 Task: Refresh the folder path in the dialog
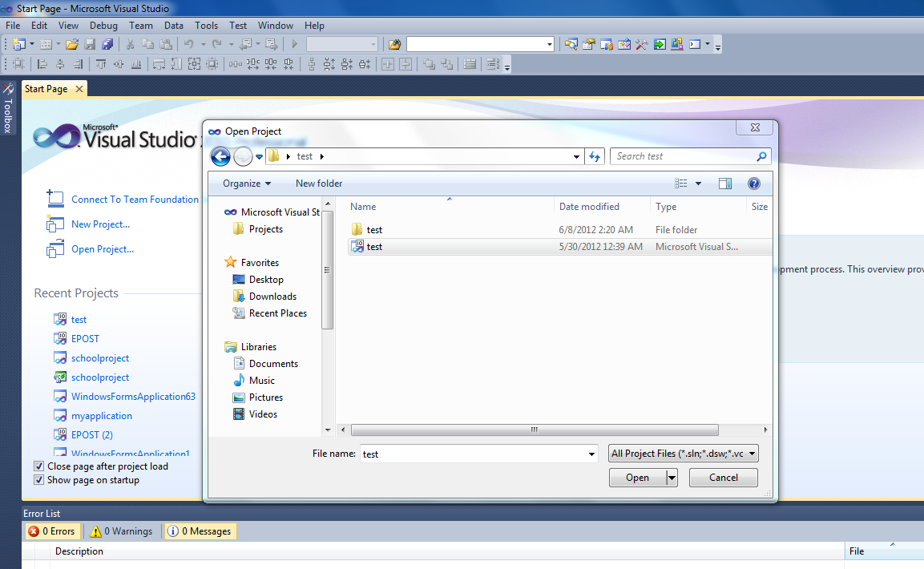pos(595,157)
